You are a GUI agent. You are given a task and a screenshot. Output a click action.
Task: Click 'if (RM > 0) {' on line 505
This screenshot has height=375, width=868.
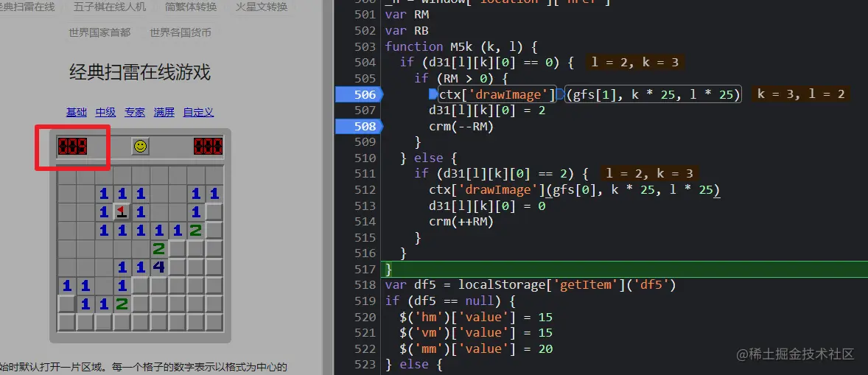(x=461, y=79)
